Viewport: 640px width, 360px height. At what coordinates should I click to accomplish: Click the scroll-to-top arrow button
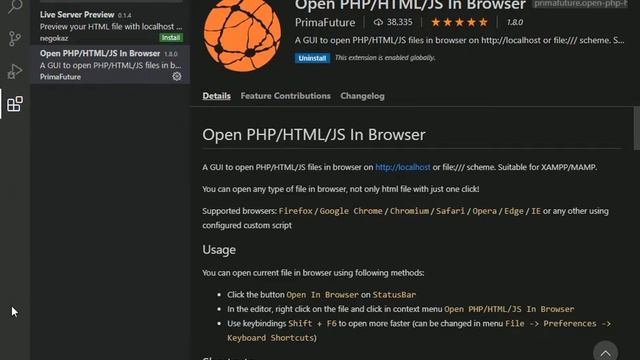[605, 352]
